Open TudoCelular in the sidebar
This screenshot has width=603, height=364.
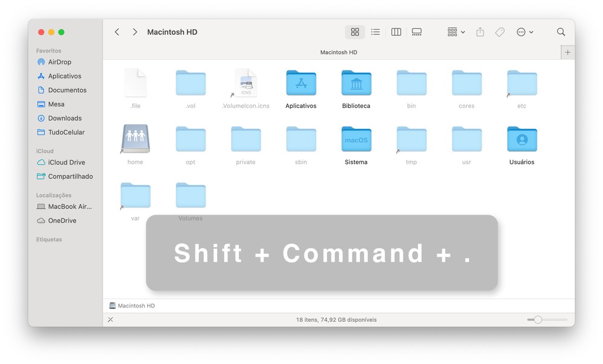[61, 132]
